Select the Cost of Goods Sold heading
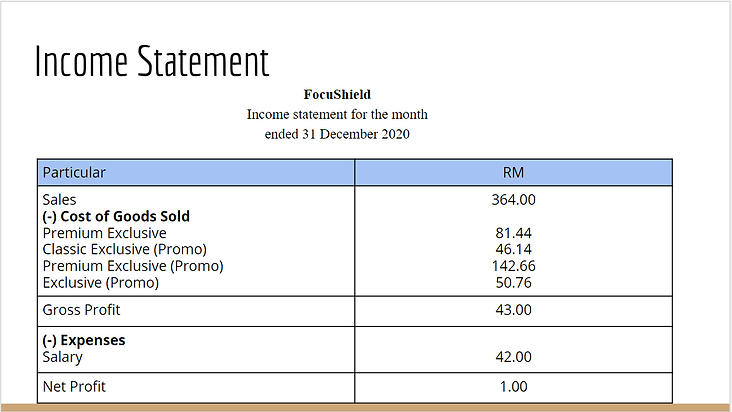Viewport: 732px width, 412px height. point(116,216)
